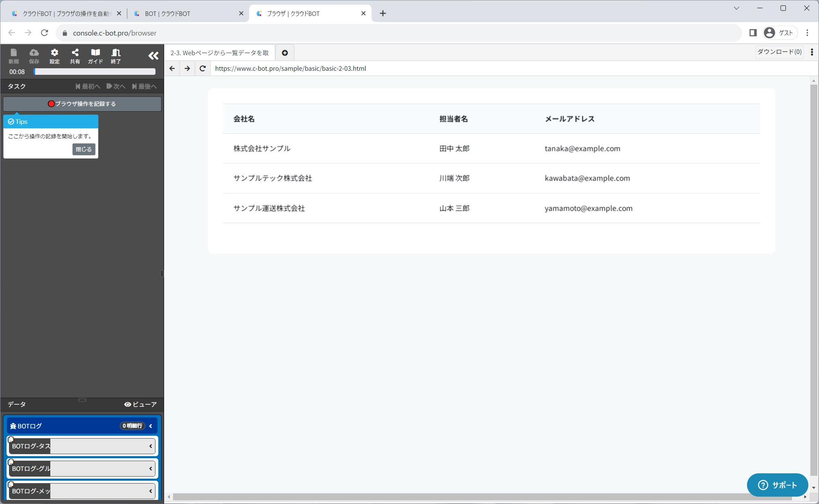Add new virtual browser tab plus icon
819x504 pixels.
coord(285,53)
